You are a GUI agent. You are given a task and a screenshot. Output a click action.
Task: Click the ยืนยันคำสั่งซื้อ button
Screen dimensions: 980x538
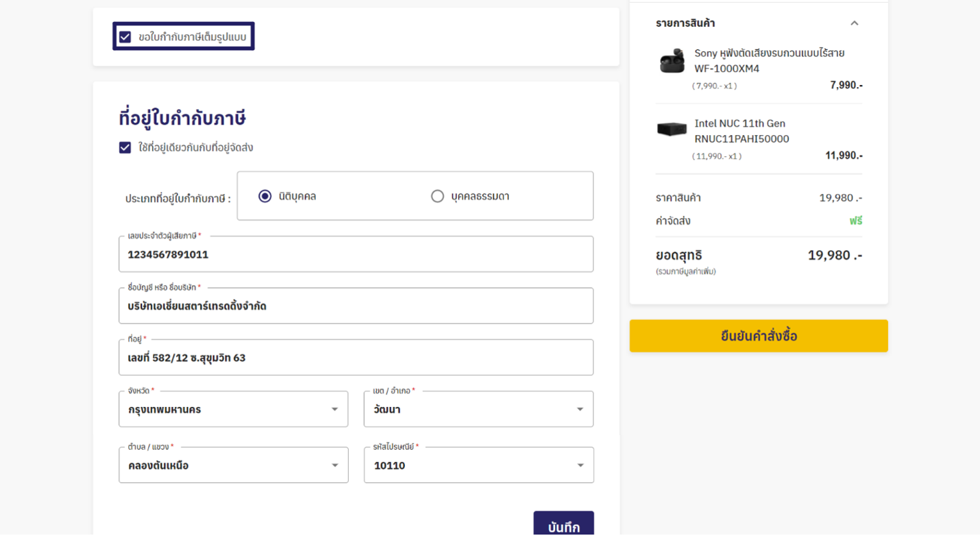pos(759,336)
